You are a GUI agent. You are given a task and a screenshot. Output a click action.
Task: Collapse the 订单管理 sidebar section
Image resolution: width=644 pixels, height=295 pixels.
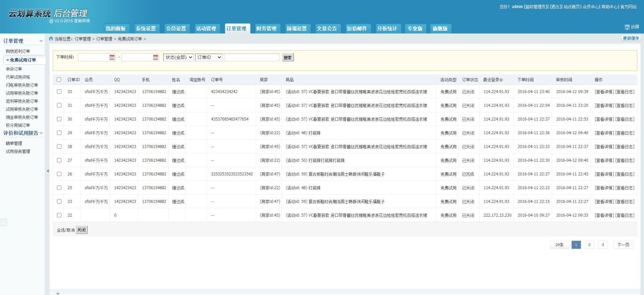tap(41, 41)
